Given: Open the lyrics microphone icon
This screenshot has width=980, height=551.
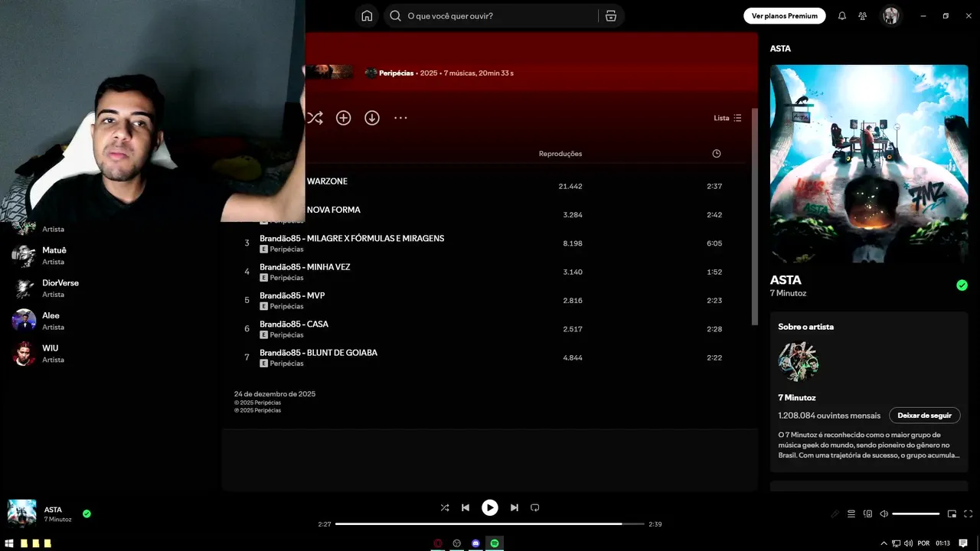Looking at the screenshot, I should pyautogui.click(x=835, y=514).
